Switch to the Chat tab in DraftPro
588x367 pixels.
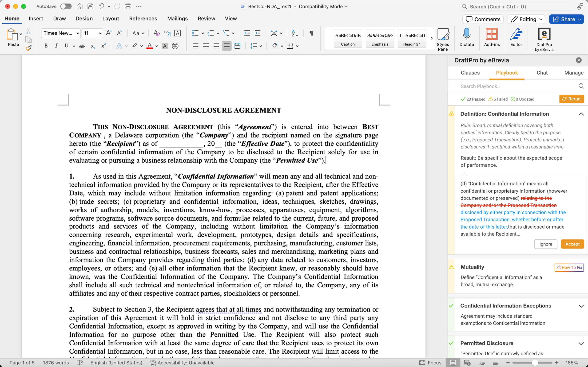542,73
